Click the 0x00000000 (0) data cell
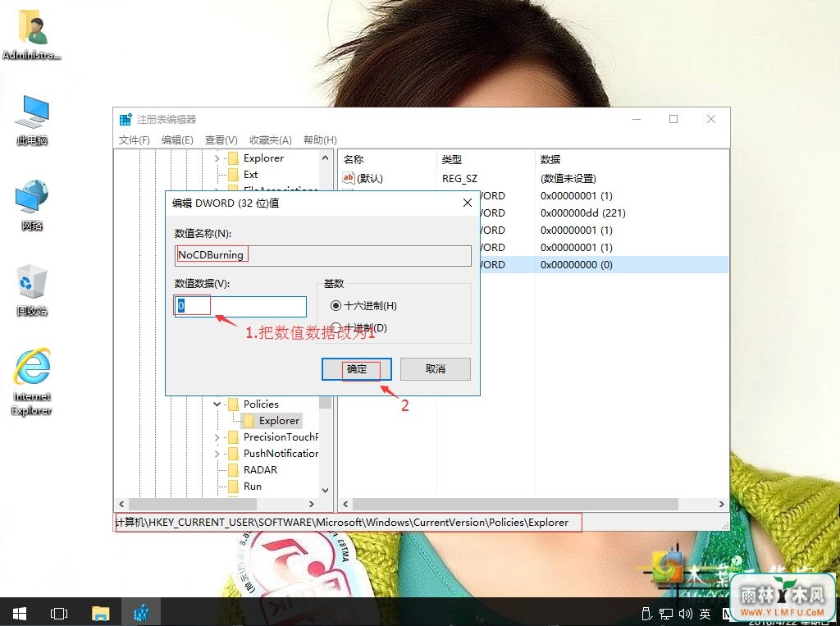Viewport: 840px width, 626px height. pos(577,264)
